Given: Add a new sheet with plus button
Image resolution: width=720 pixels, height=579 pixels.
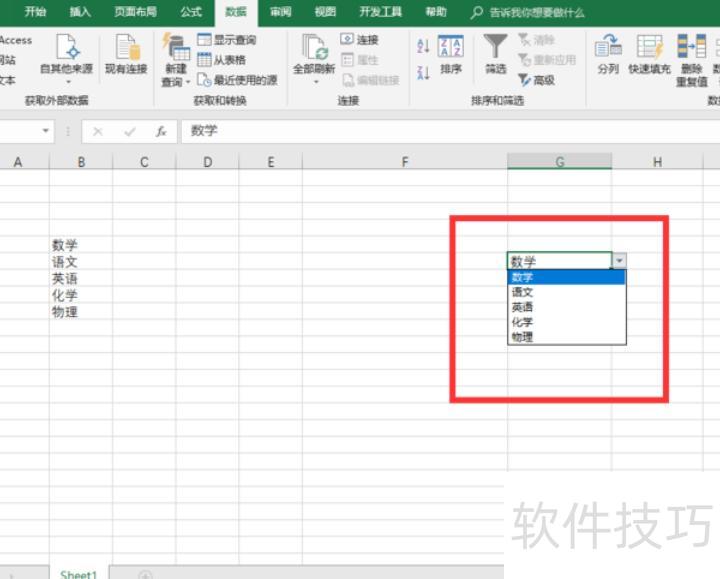Looking at the screenshot, I should pyautogui.click(x=146, y=574).
